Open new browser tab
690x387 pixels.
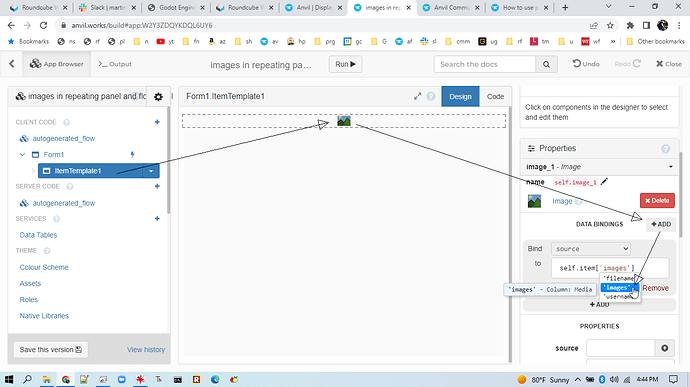[x=565, y=7]
